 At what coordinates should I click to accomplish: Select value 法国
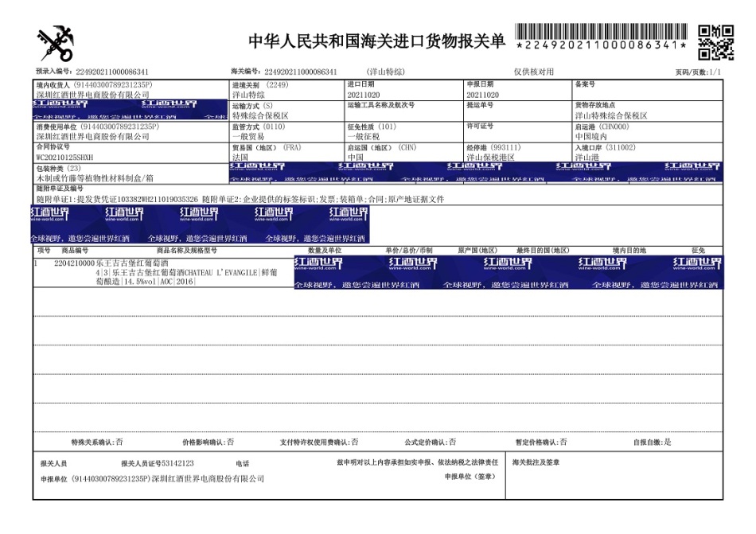coord(240,158)
